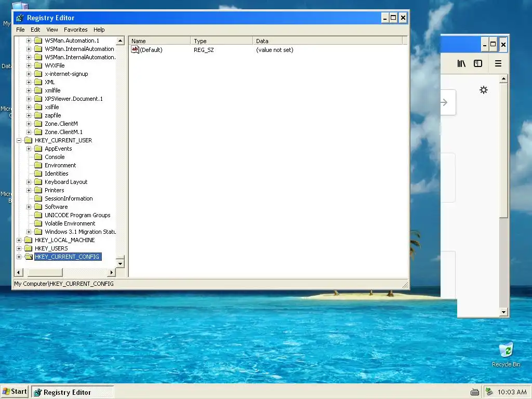
Task: Expand the HKEY_USERS hive
Action: pos(19,248)
